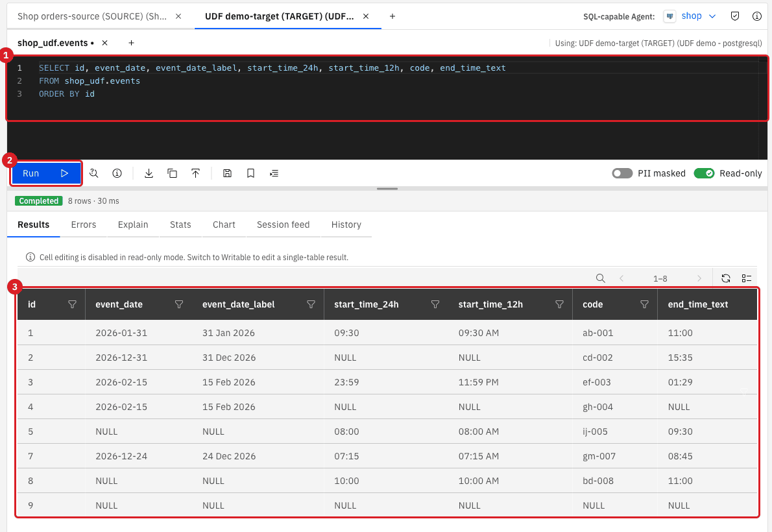Open the Stats tab
This screenshot has width=772, height=532.
pyautogui.click(x=180, y=224)
